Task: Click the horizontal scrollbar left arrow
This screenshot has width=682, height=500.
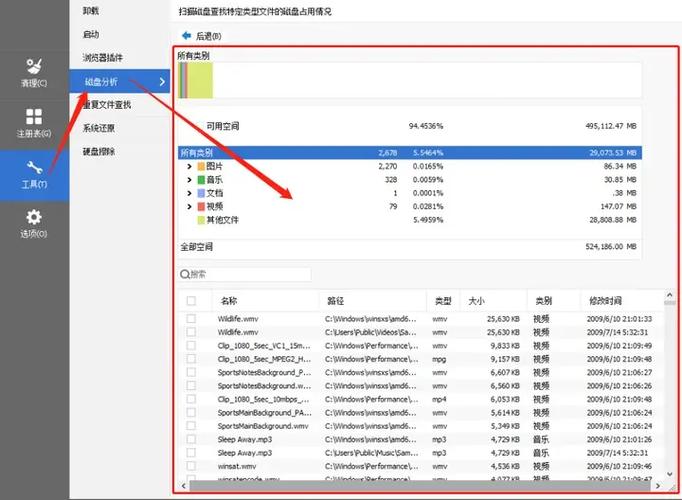Action: 184,486
